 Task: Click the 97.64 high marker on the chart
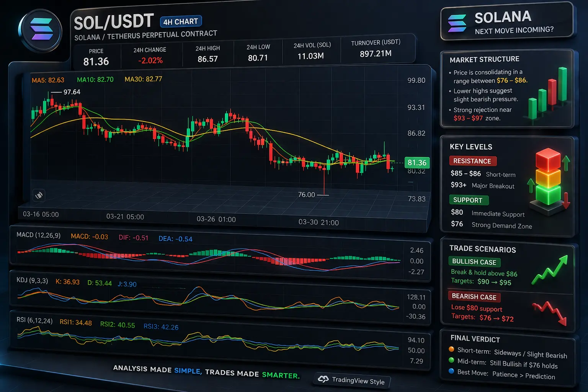(72, 92)
